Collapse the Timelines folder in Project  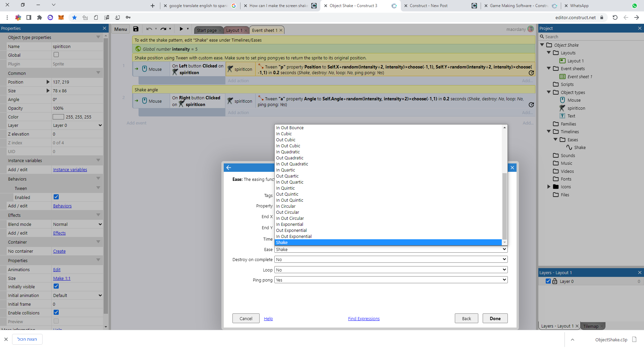[x=549, y=132]
